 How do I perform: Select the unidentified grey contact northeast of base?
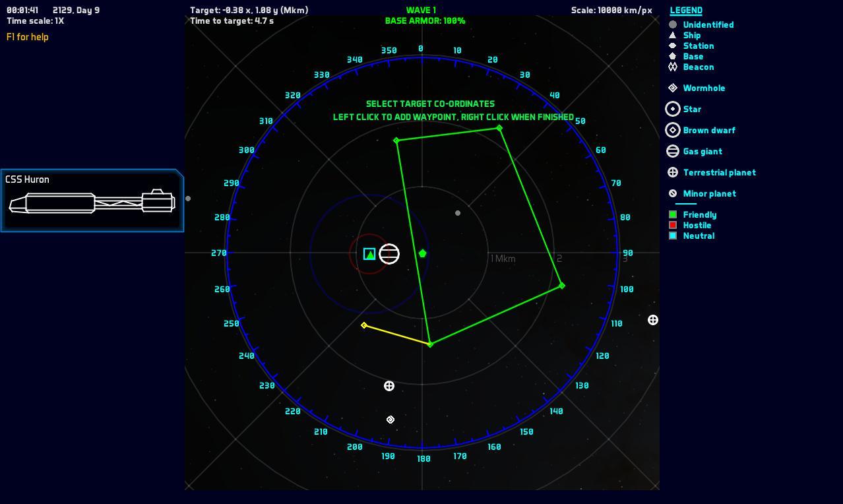[x=458, y=213]
